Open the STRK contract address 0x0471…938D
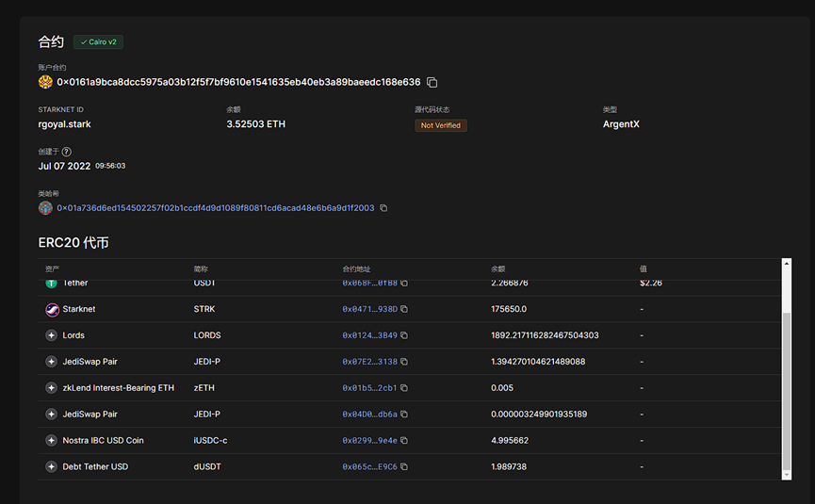The height and width of the screenshot is (504, 815). pos(369,309)
